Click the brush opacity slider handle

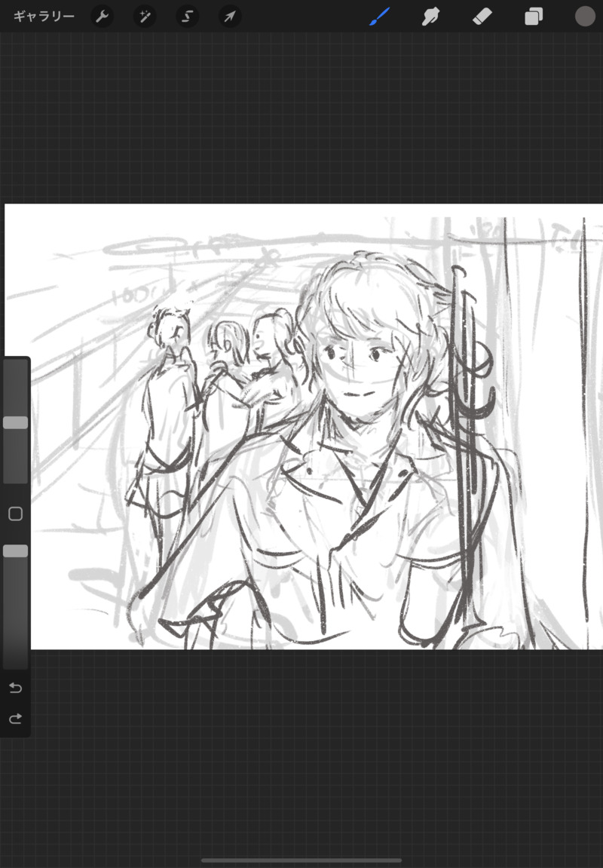[x=16, y=551]
